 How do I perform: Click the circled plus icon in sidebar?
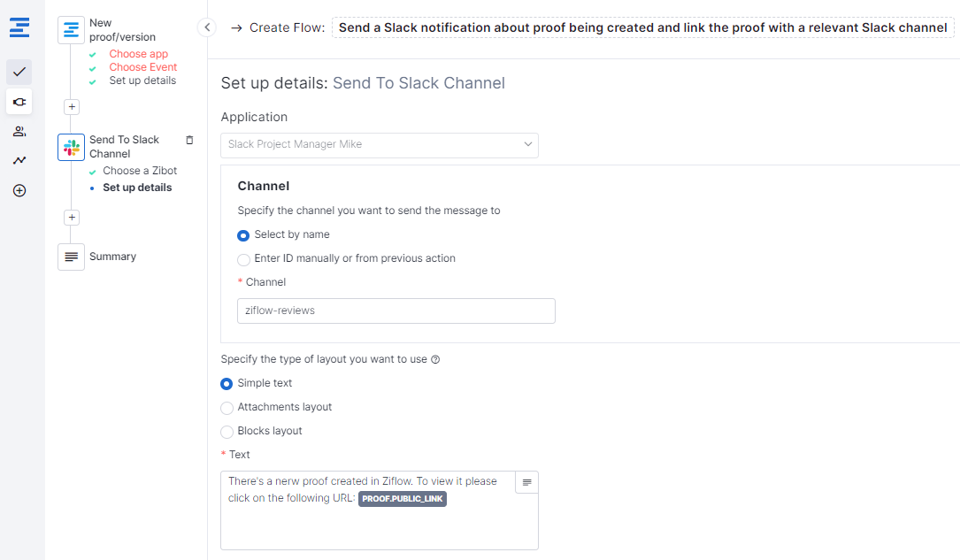pos(19,190)
